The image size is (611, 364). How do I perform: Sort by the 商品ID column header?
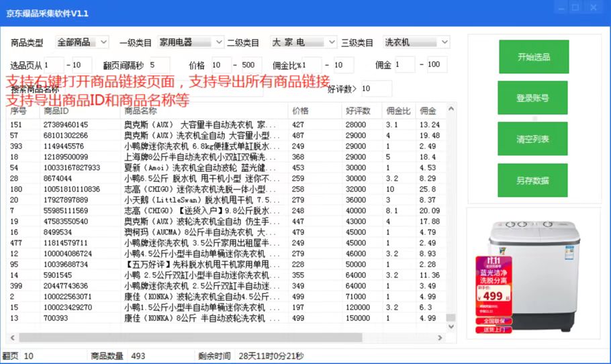coord(80,111)
